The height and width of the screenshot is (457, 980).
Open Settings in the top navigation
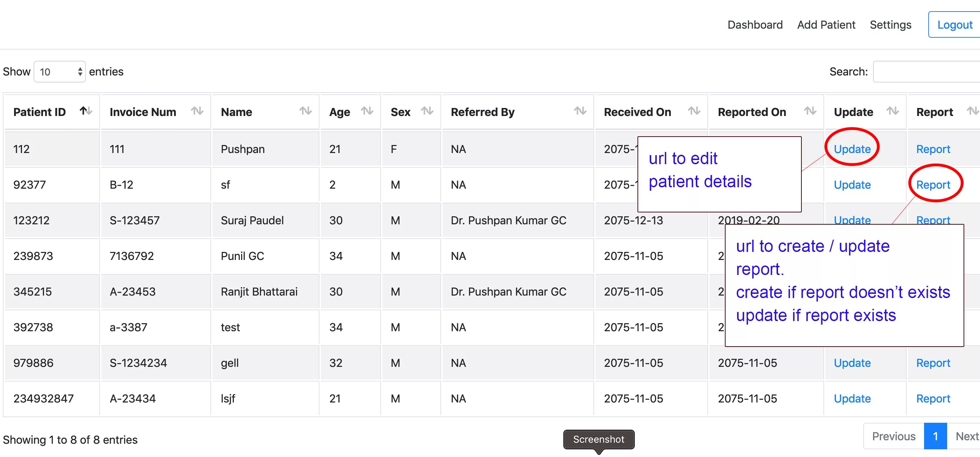pyautogui.click(x=890, y=25)
